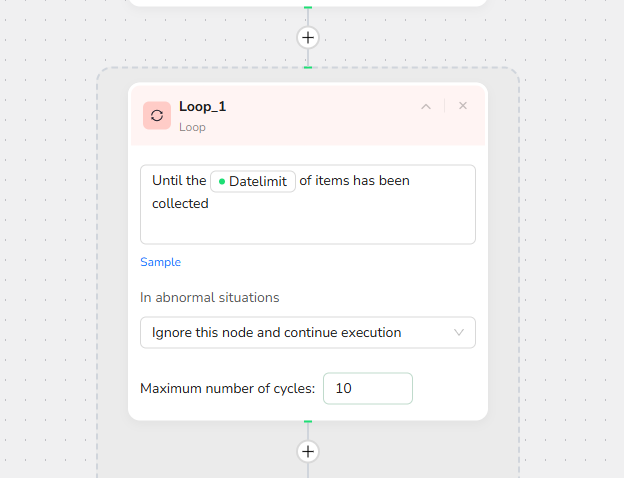Select the Loop_1 node title text
The image size is (624, 478).
[x=202, y=106]
